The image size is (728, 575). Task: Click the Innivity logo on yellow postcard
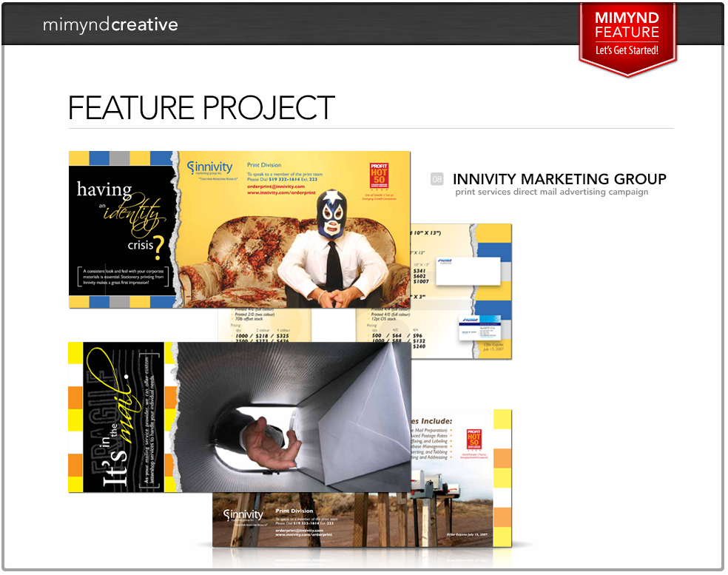click(x=209, y=170)
